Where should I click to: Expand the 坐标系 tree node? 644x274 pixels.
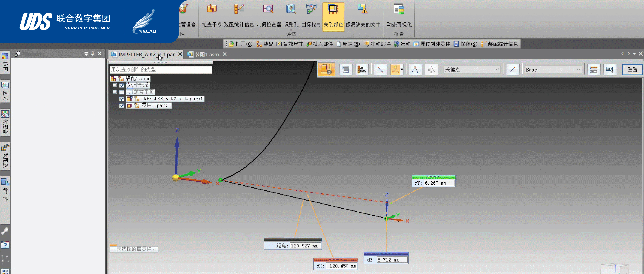[115, 85]
